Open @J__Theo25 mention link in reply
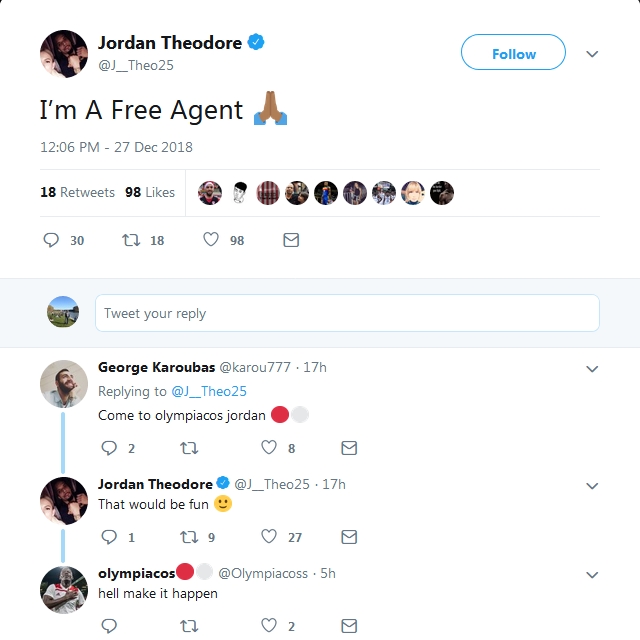This screenshot has height=640, width=640. (209, 391)
